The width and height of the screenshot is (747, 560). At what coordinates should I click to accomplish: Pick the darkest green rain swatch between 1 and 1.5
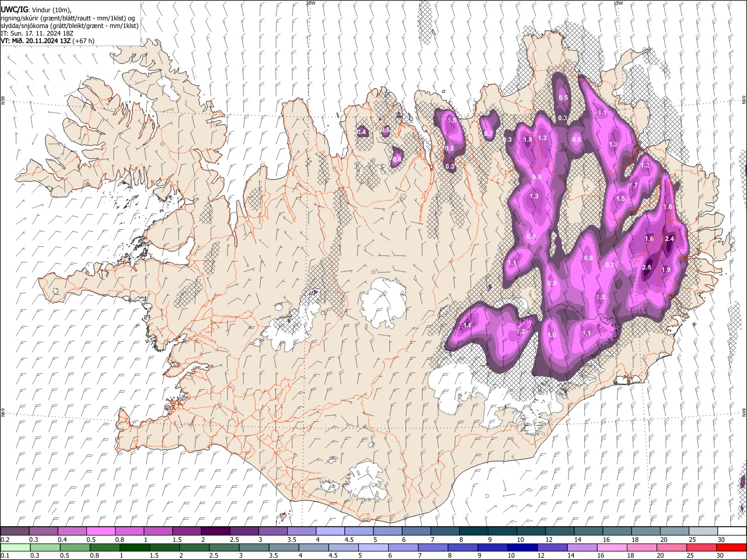pyautogui.click(x=134, y=547)
